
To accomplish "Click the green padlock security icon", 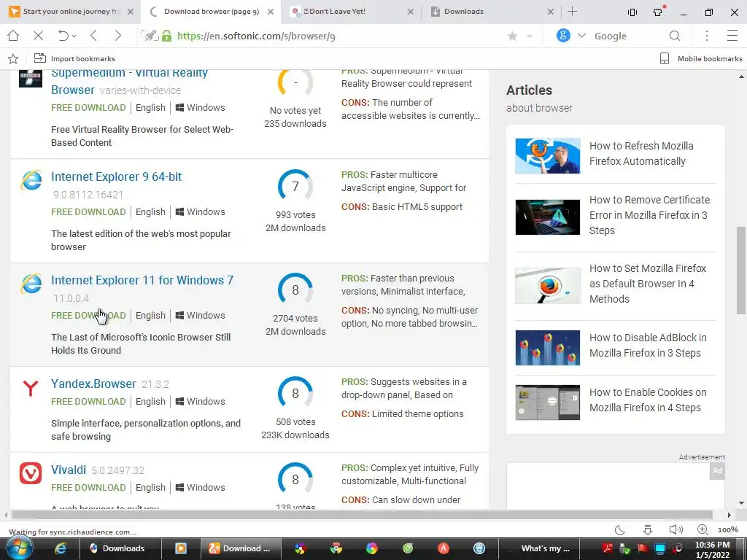I will click(x=166, y=36).
